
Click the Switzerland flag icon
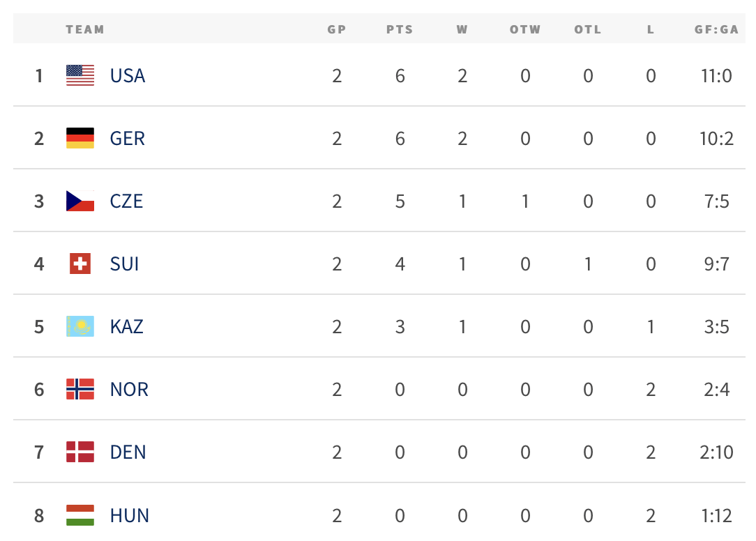click(80, 264)
